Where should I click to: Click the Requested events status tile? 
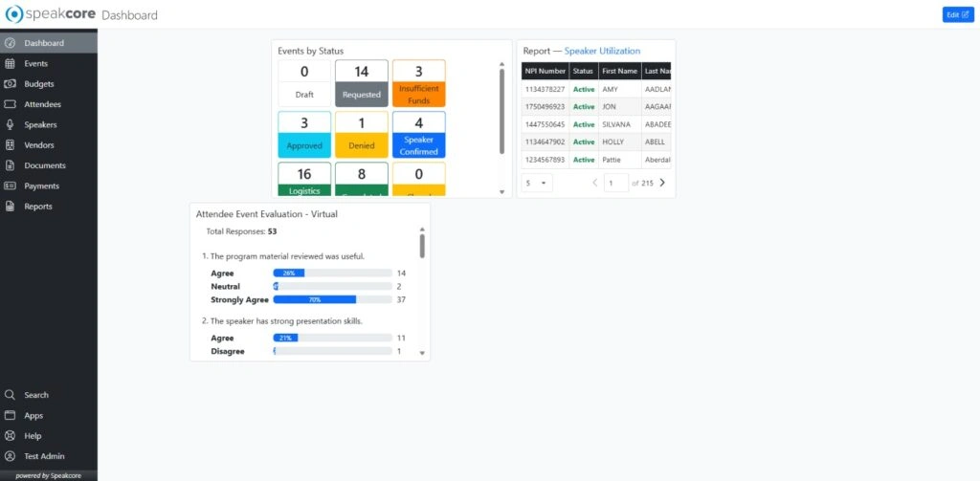point(362,82)
